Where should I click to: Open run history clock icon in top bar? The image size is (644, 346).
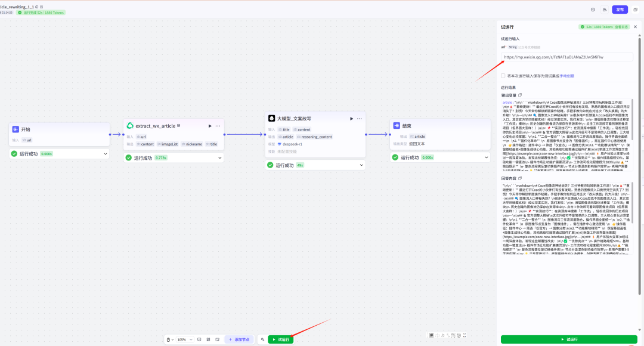tap(593, 10)
